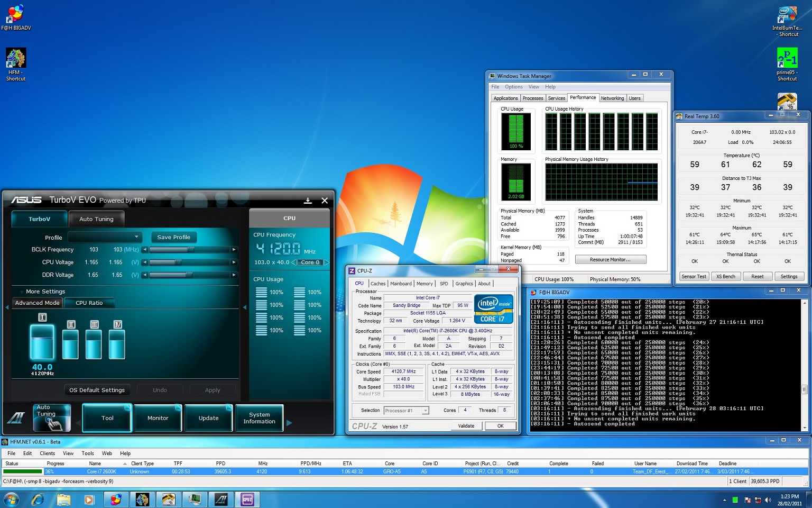Screen dimensions: 812x508
Task: Launch Internet Explorer from the taskbar
Action: 38,499
